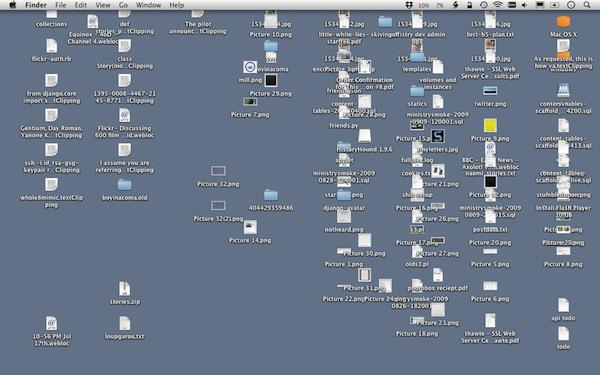Select the ssh -i id_rsa-gsg-keypair clipping icon

[51, 150]
